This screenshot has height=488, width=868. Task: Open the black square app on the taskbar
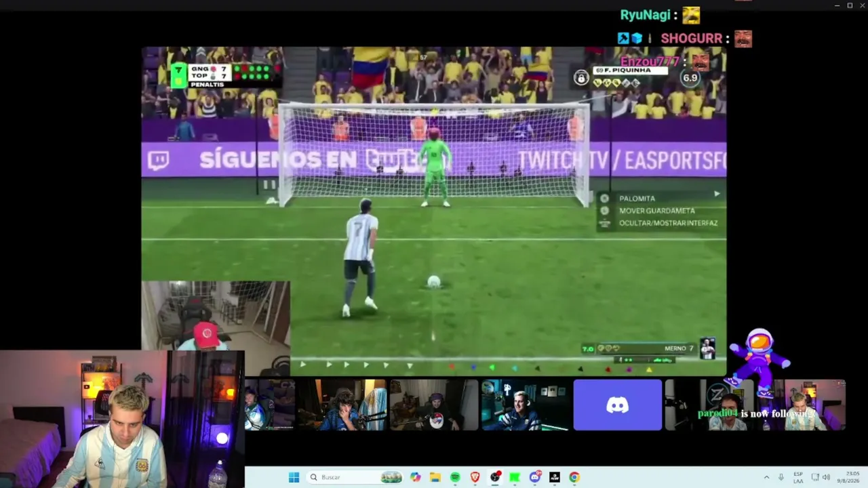coord(555,477)
